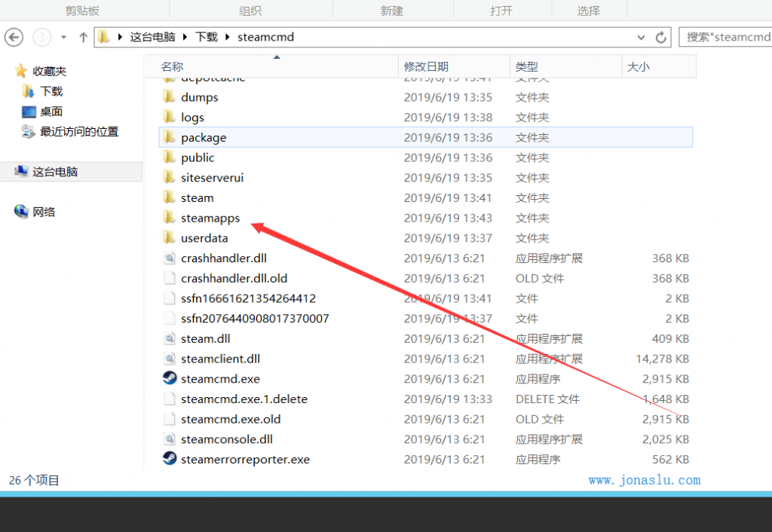Select the public folder icon

[x=169, y=157]
